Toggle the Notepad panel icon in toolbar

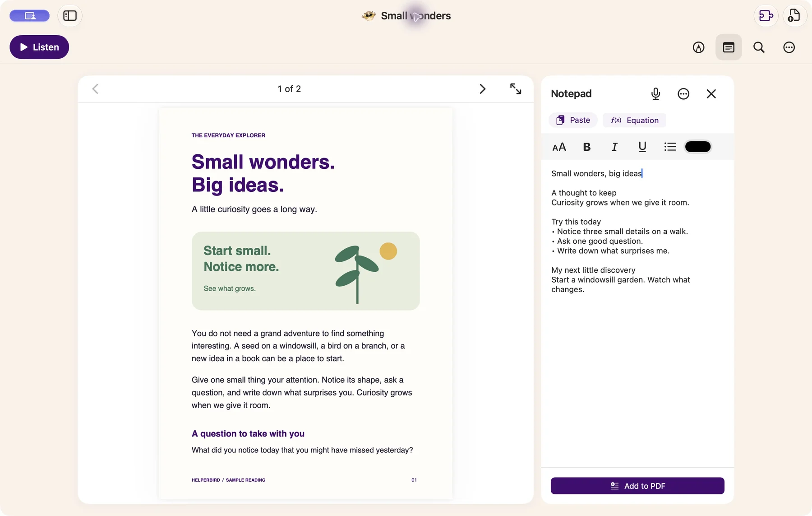point(729,47)
